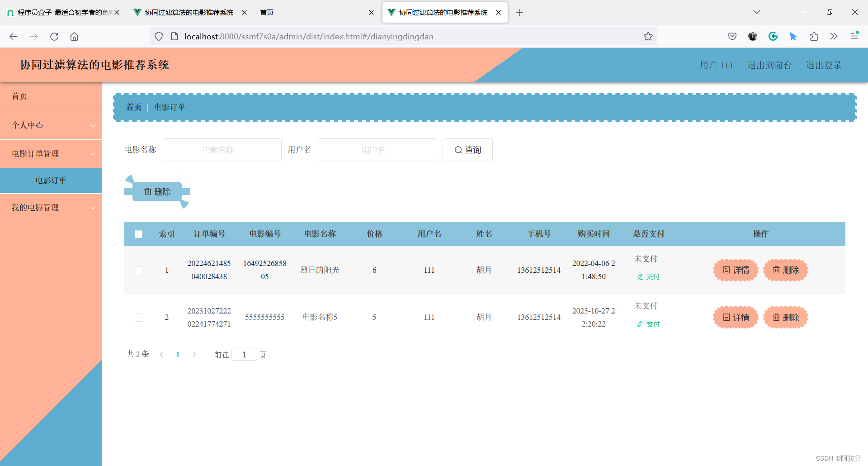Click the blue cursor extension icon
The image size is (868, 466).
[793, 37]
